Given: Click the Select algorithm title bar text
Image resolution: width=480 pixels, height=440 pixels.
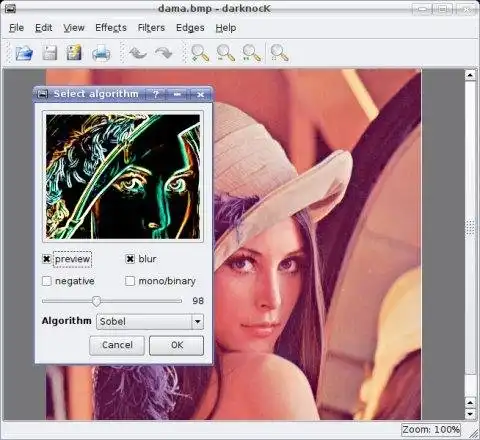Looking at the screenshot, I should [x=96, y=94].
